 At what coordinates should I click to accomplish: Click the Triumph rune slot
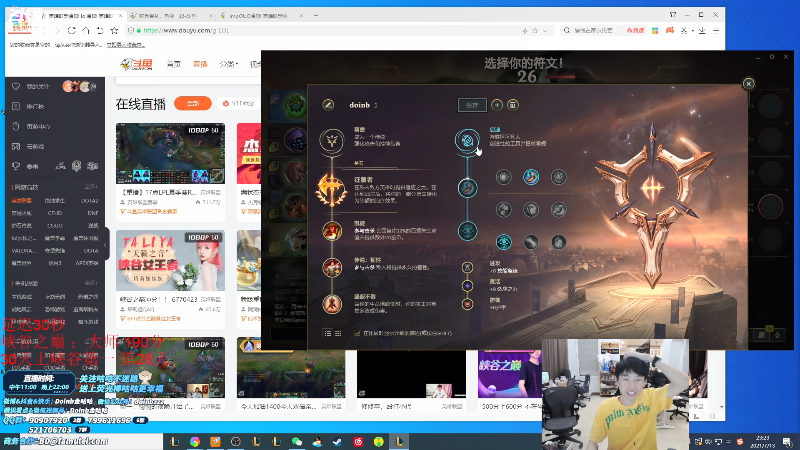[332, 231]
